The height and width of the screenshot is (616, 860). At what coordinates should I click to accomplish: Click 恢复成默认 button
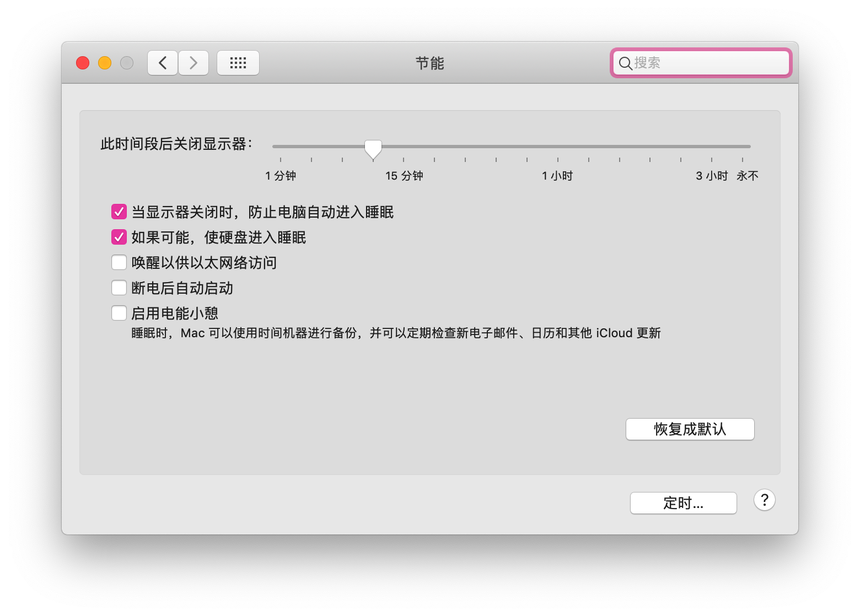tap(690, 429)
